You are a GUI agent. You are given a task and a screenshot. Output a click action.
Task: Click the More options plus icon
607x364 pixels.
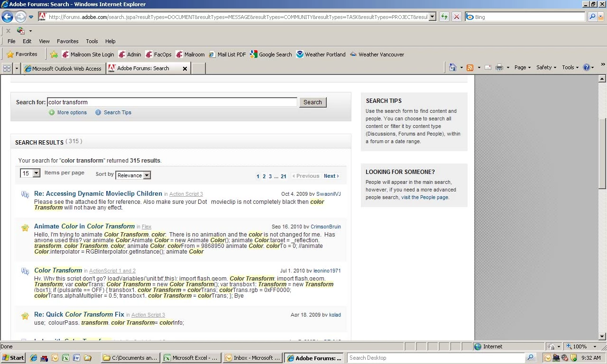click(x=52, y=113)
